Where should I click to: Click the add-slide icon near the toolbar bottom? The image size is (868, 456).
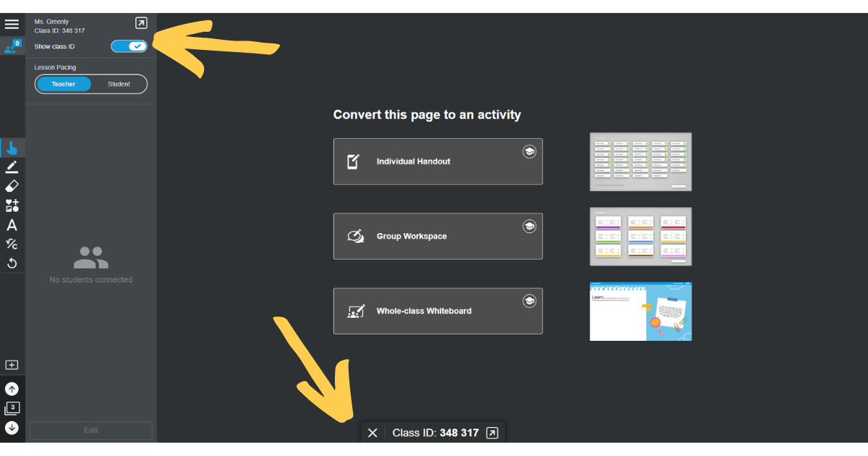coord(12,364)
